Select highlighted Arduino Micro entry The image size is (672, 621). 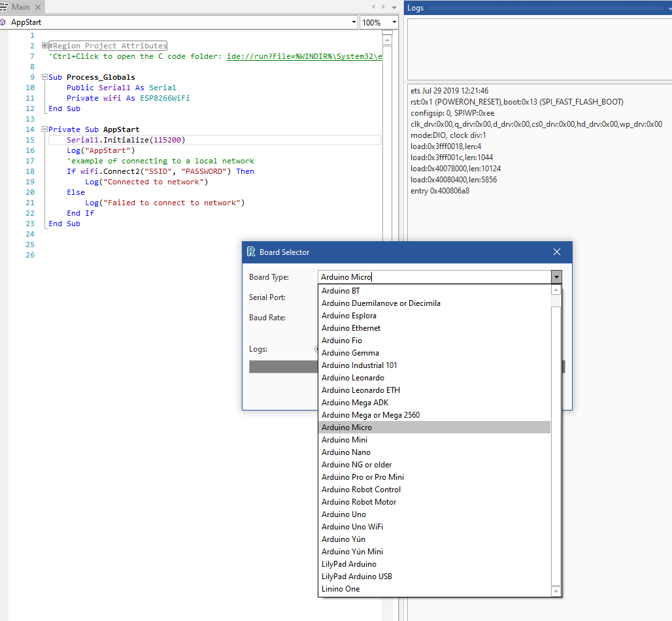[x=435, y=428]
